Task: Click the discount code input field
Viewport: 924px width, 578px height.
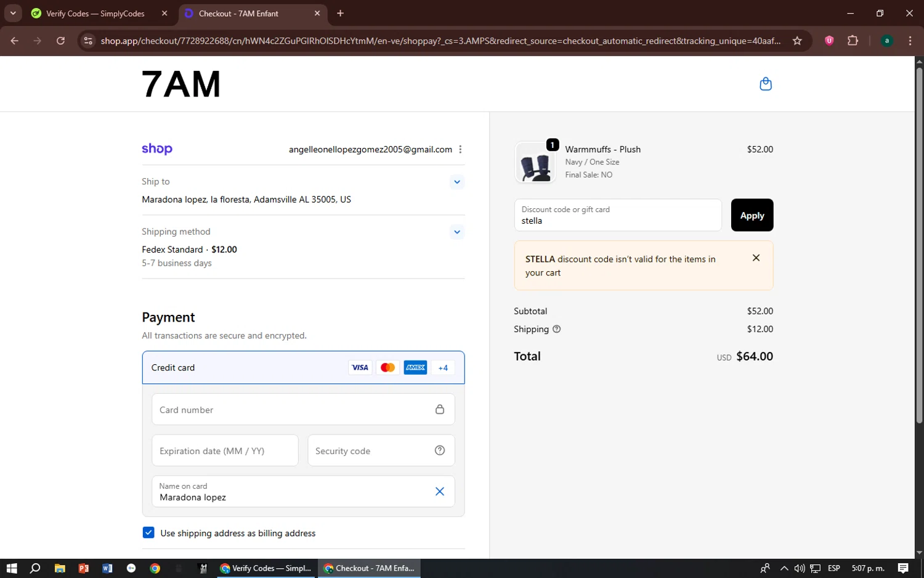Action: (618, 215)
